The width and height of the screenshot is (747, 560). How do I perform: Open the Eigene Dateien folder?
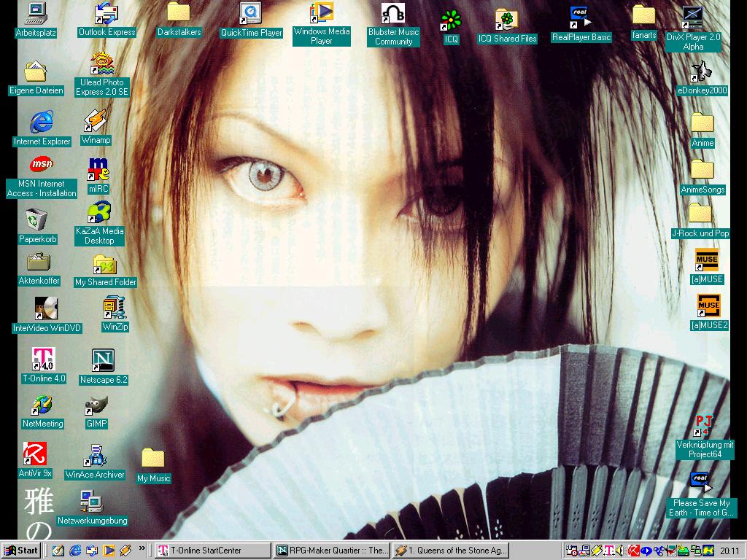click(36, 78)
